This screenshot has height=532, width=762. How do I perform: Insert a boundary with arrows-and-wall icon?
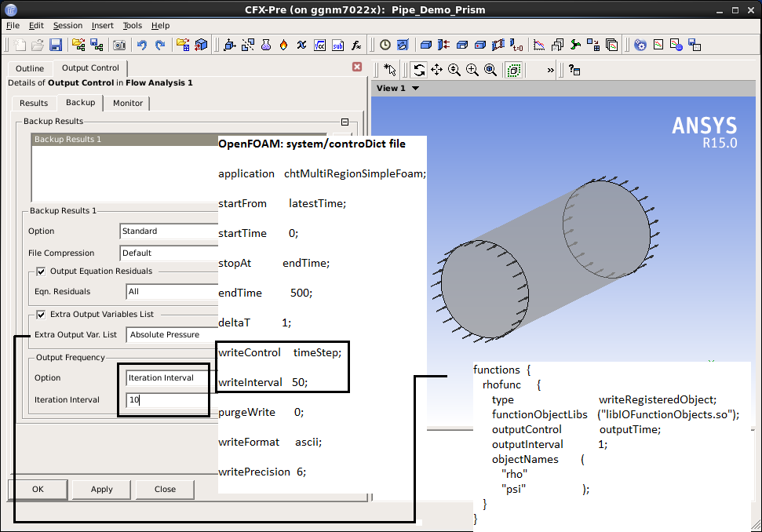[x=443, y=46]
